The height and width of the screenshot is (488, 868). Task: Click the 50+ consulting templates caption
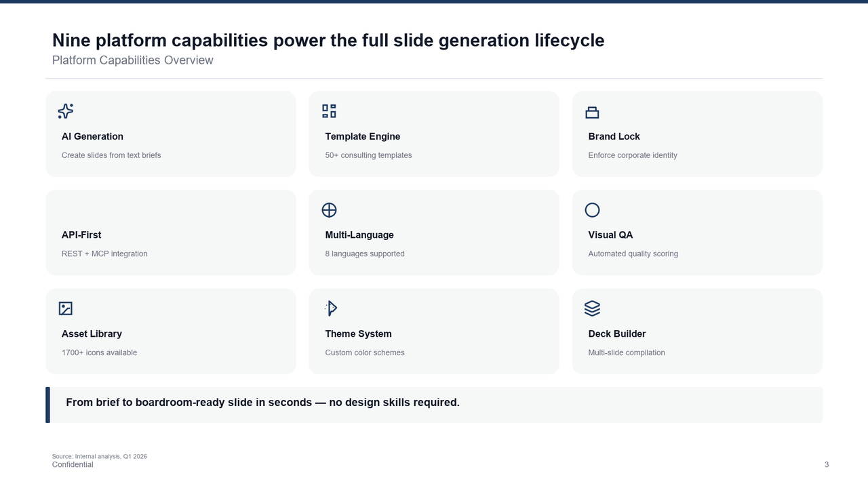368,155
